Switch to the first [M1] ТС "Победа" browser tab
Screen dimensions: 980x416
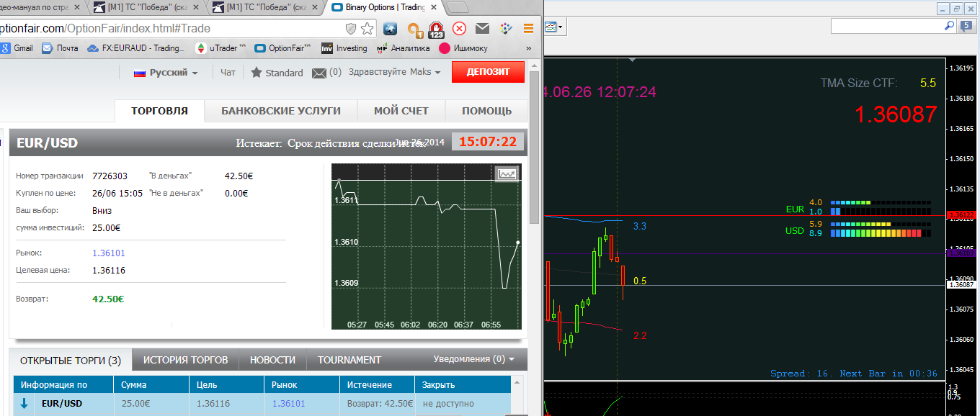point(145,8)
